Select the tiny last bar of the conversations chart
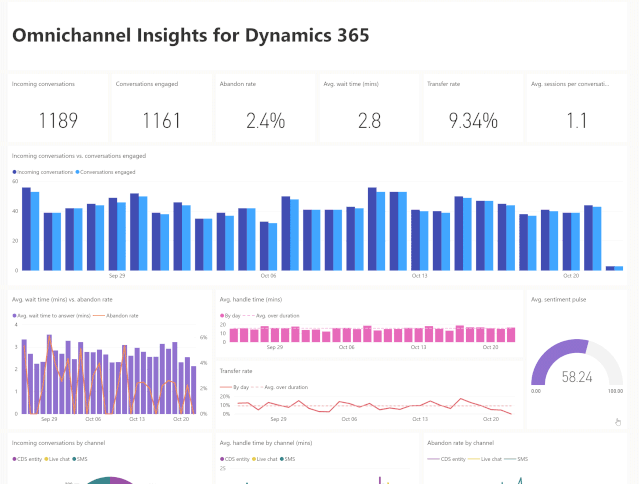Viewport: 639px width, 484px height. pyautogui.click(x=614, y=268)
